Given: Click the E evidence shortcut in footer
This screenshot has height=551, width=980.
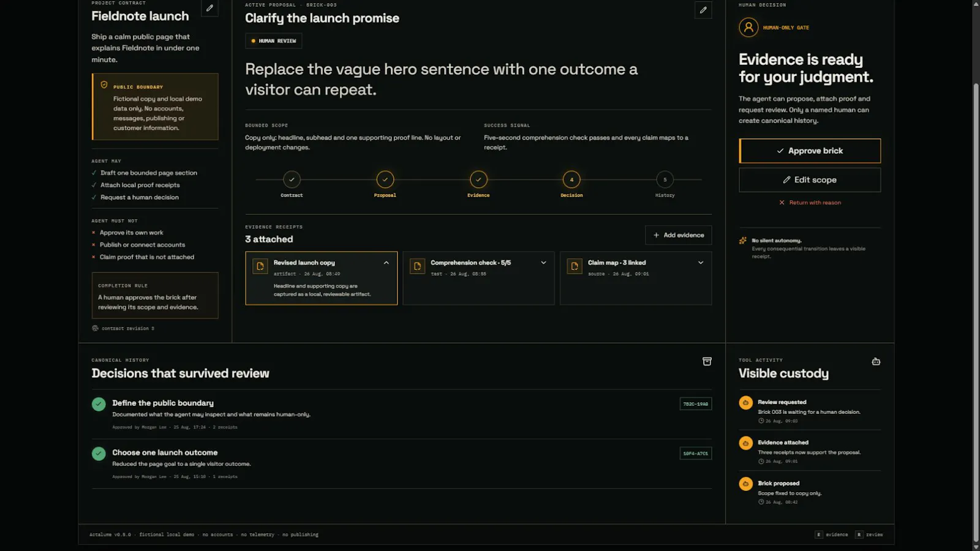Looking at the screenshot, I should click(831, 534).
